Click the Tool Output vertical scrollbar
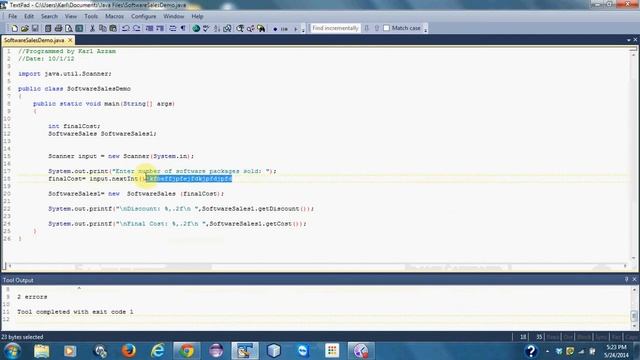Viewport: 640px width, 360px height. point(634,308)
